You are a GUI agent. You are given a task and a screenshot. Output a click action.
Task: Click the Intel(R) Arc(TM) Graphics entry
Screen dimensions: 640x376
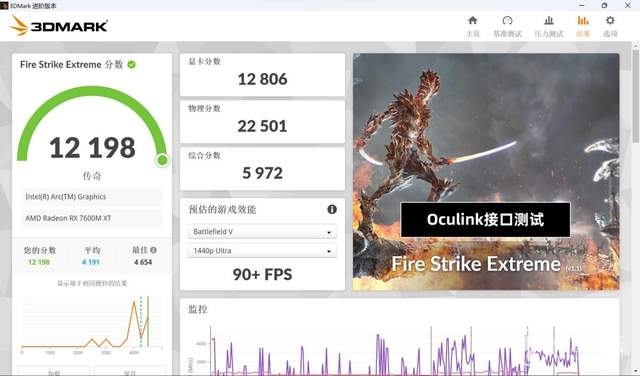point(92,197)
